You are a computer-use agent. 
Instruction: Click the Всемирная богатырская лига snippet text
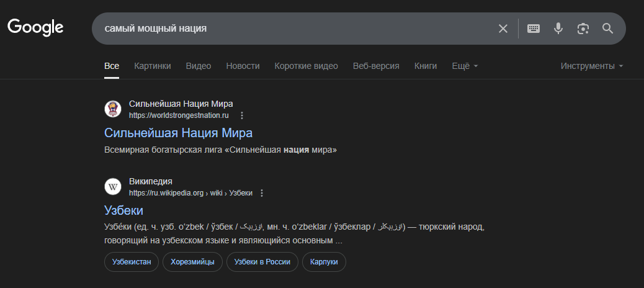click(x=220, y=150)
